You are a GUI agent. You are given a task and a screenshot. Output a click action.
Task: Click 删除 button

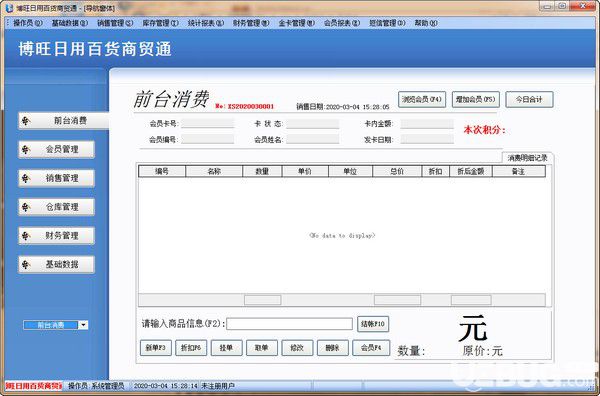click(x=333, y=348)
